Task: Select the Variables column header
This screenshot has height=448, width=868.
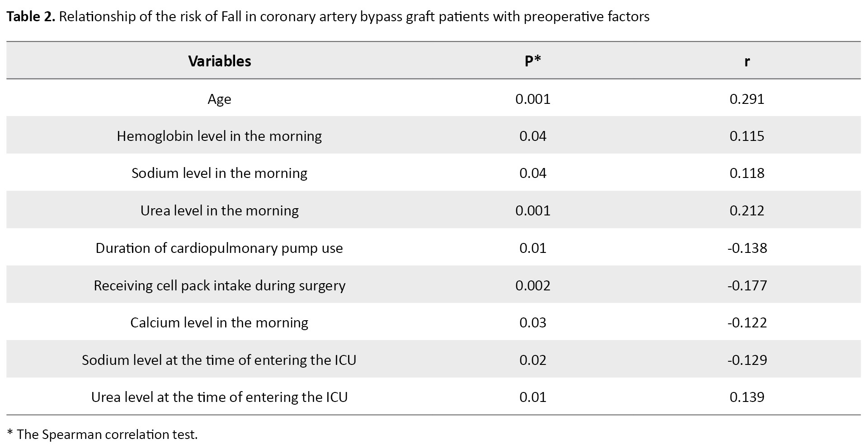Action: tap(219, 61)
